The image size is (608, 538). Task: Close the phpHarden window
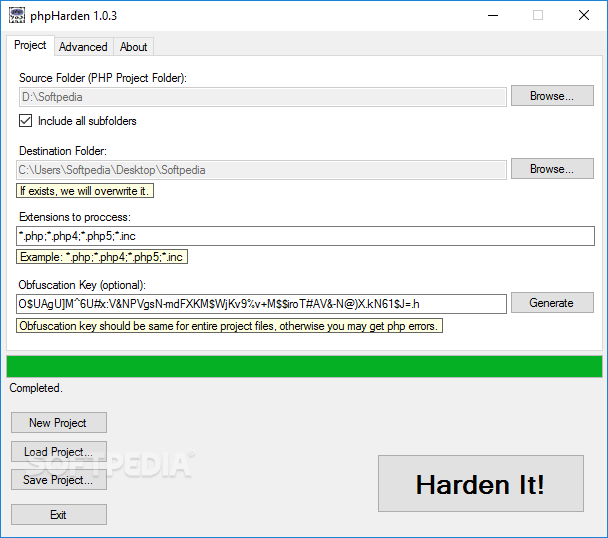584,16
